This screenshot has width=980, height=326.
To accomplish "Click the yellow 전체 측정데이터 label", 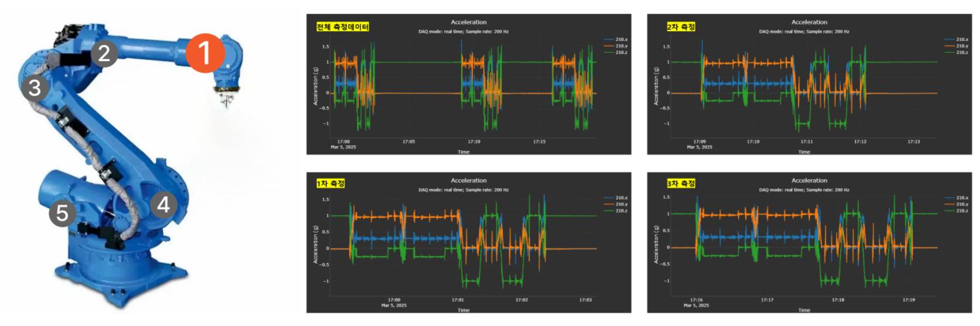I will pos(343,27).
